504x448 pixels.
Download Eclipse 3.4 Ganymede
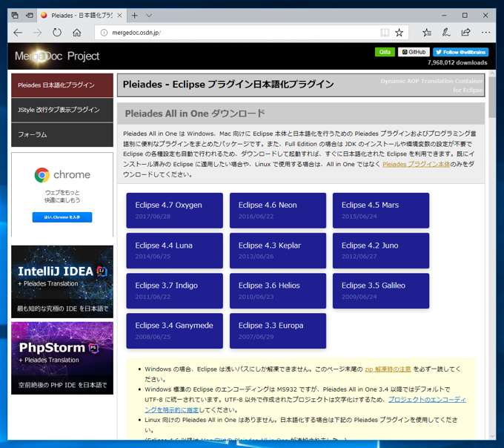pos(174,331)
